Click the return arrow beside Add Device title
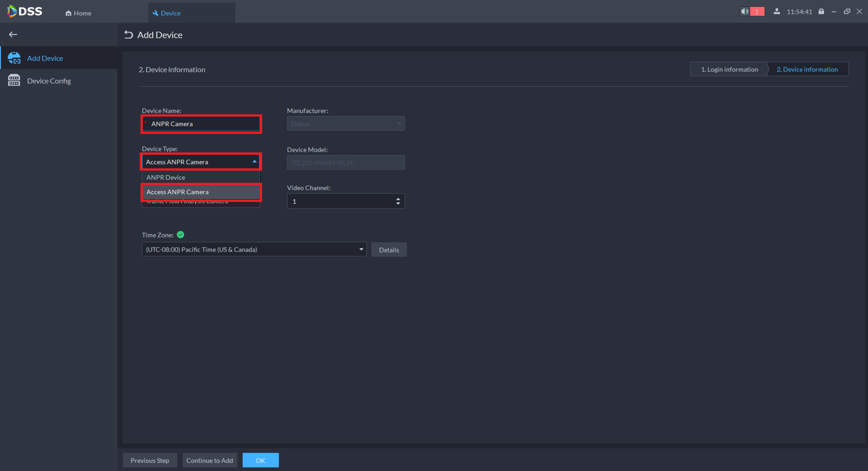 (x=128, y=35)
